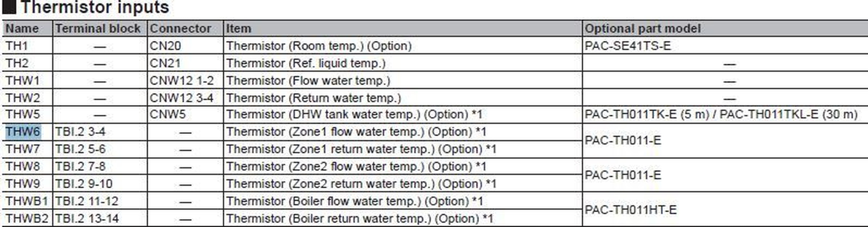
Task: Click Thermistor (Zone2 flow water temp.) item
Action: pyautogui.click(x=356, y=166)
